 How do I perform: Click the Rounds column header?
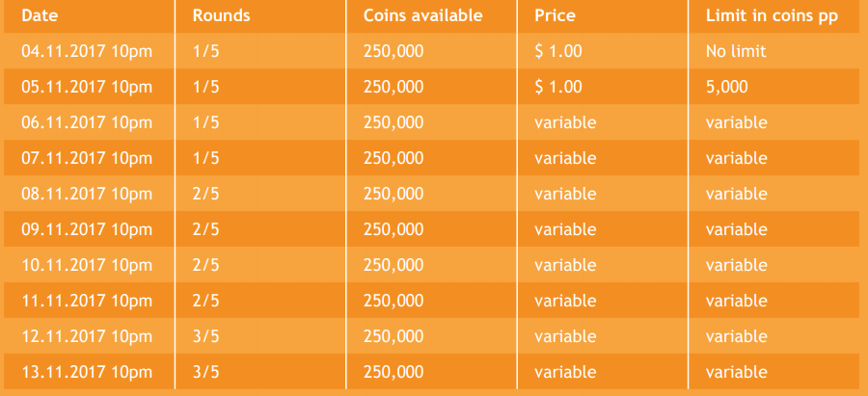[x=222, y=15]
